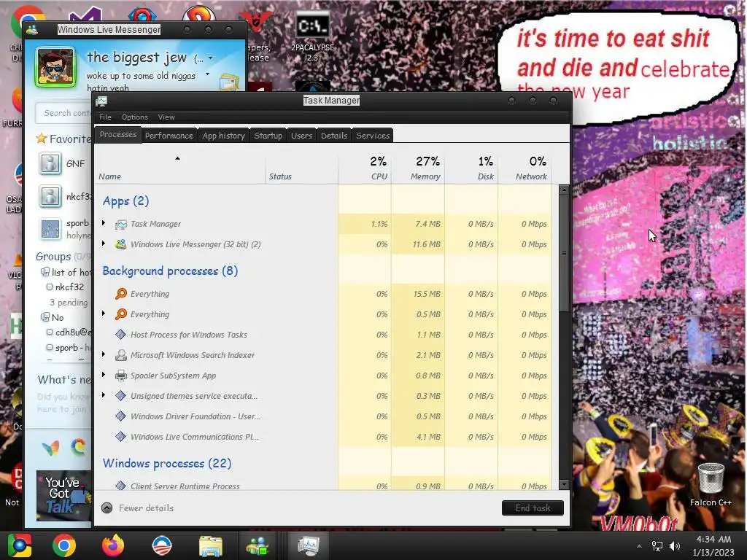Viewport: 747px width, 560px height.
Task: Show hidden system tray icons arrow
Action: click(639, 546)
